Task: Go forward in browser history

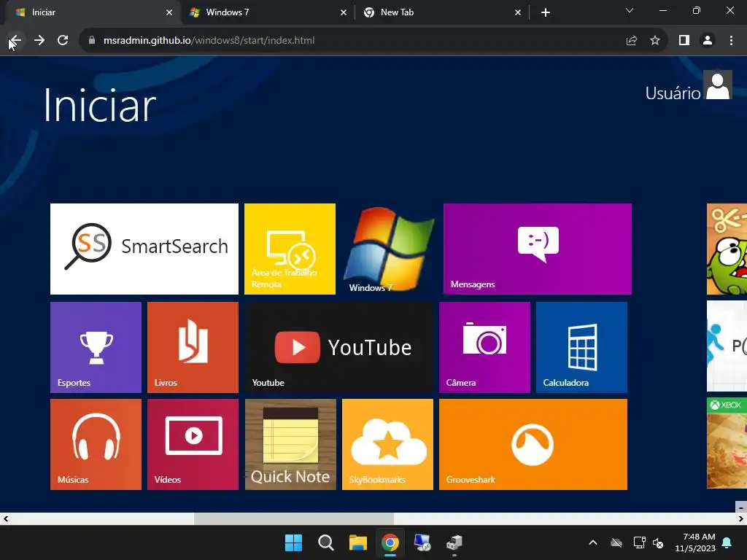Action: click(x=39, y=41)
